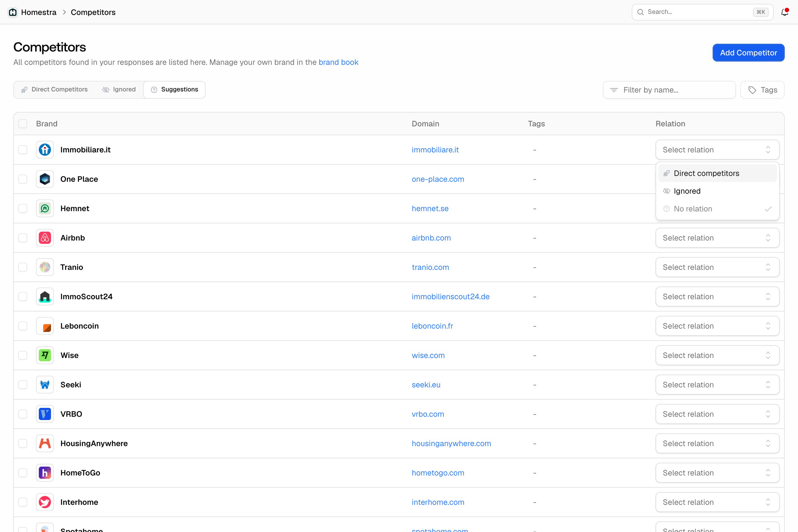Click the HomeToGo brand logo
The width and height of the screenshot is (798, 532).
point(45,473)
